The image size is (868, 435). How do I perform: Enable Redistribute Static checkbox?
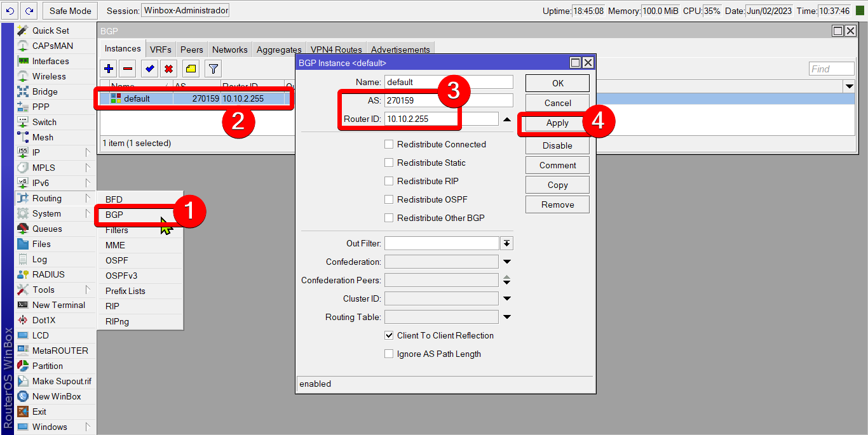pos(389,163)
